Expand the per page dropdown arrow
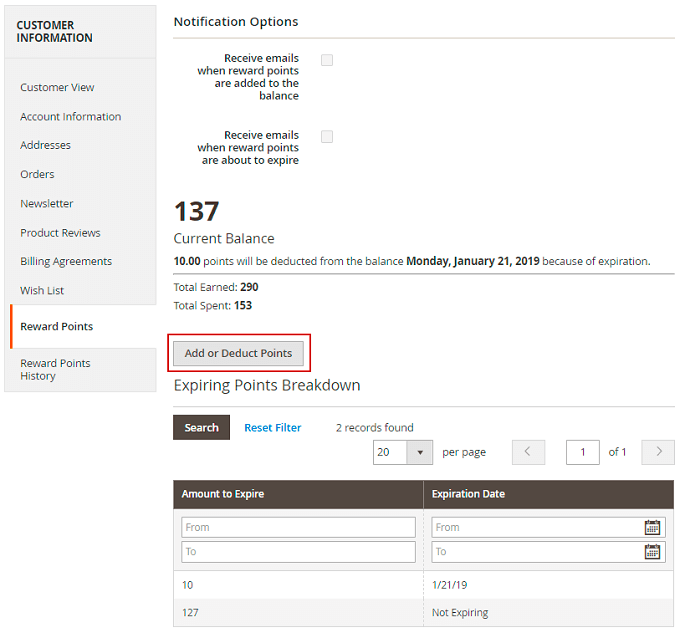The width and height of the screenshot is (685, 643). click(x=420, y=452)
